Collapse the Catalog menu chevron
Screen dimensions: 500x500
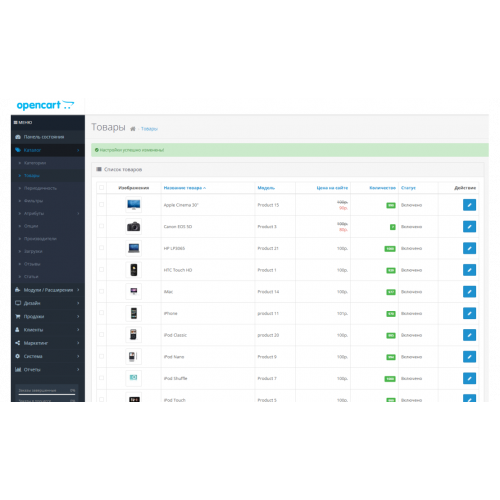click(78, 150)
